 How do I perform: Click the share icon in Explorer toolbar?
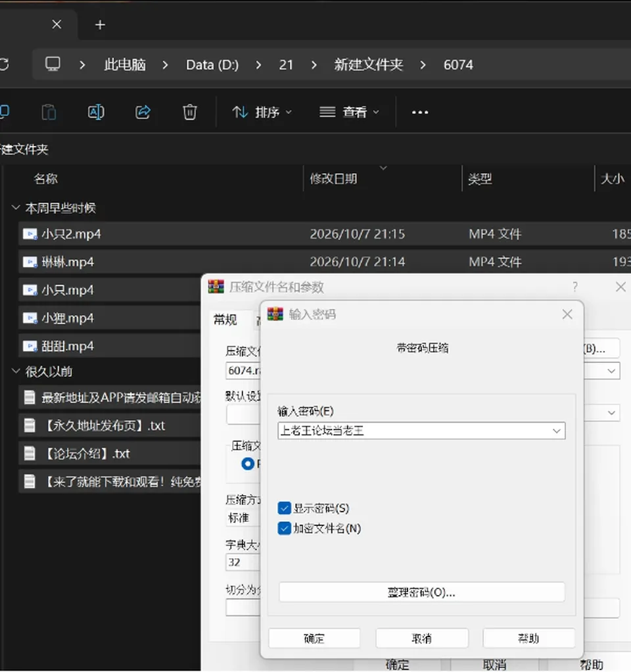(143, 112)
